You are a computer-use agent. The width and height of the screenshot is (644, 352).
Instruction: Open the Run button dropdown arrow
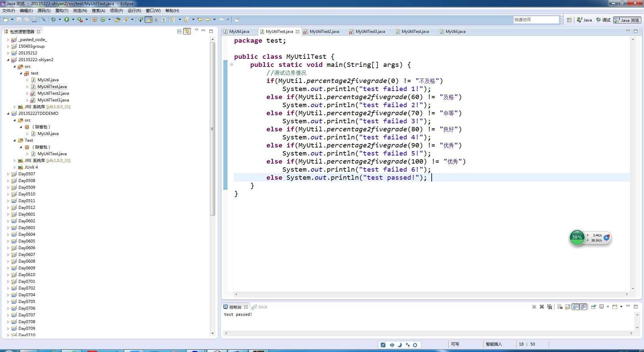click(73, 19)
